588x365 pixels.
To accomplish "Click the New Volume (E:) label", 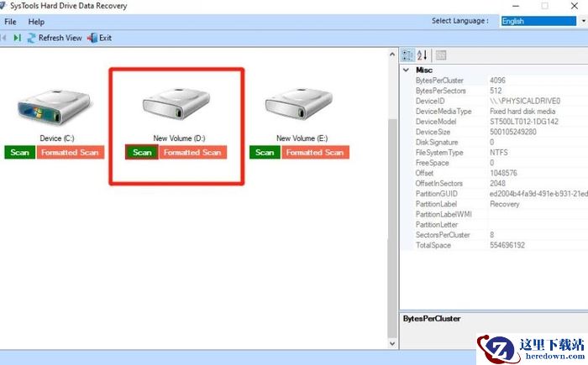I will pos(302,138).
